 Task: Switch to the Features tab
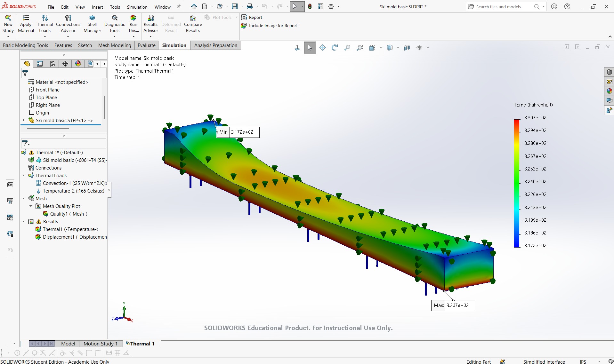(x=63, y=45)
